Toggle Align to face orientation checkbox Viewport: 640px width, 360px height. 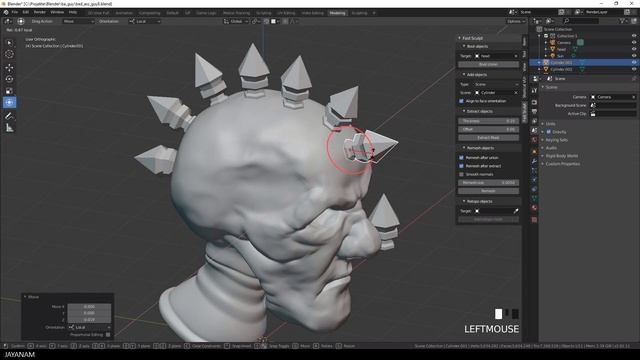click(462, 101)
